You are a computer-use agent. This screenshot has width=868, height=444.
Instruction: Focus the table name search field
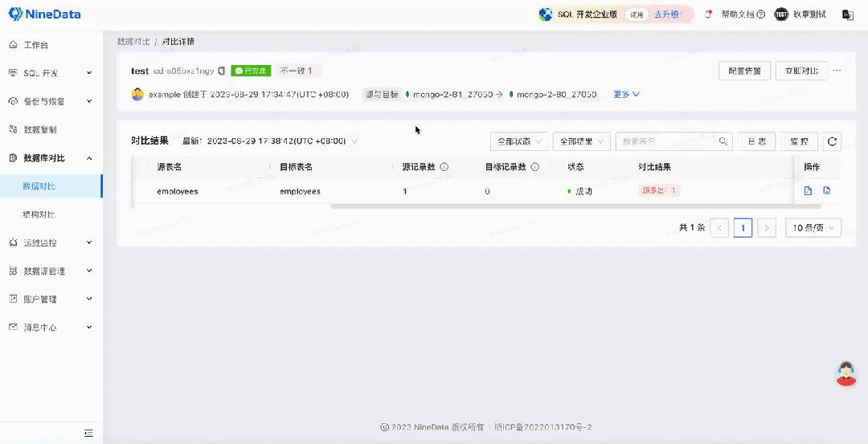pyautogui.click(x=665, y=141)
